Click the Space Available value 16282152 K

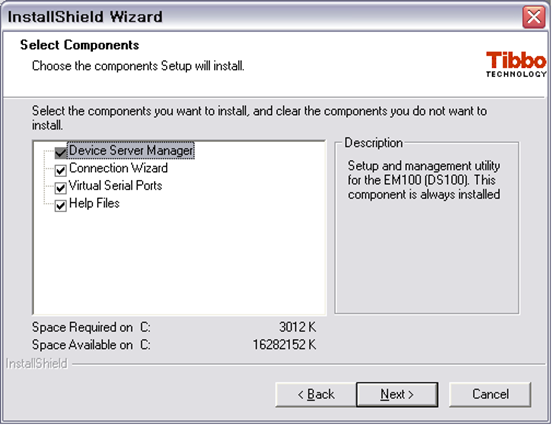tap(284, 345)
